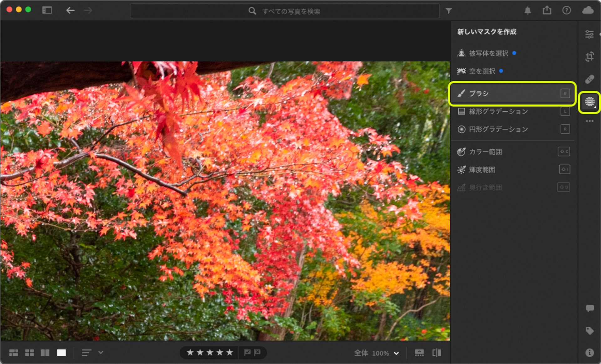The image size is (601, 364).
Task: Click the Share export icon
Action: 547,10
